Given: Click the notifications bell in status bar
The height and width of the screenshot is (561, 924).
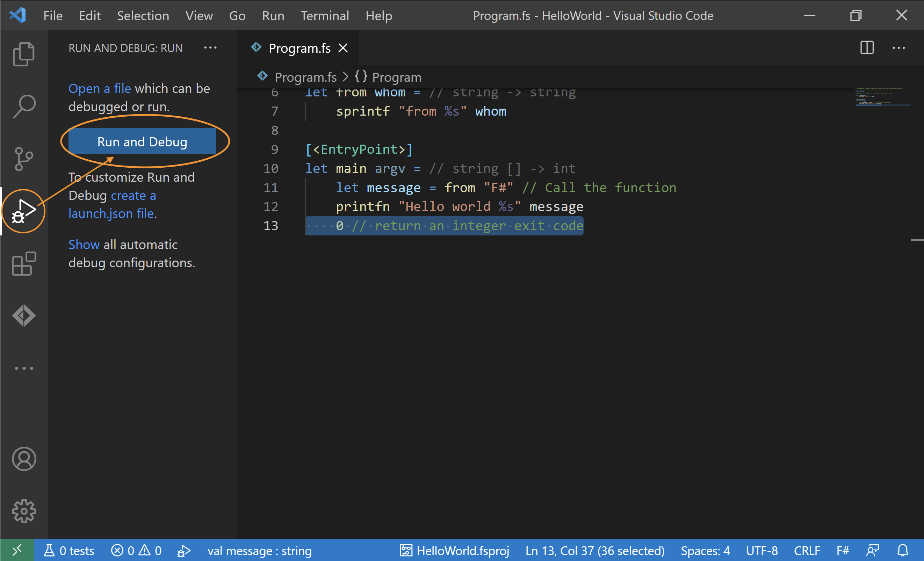Looking at the screenshot, I should [x=903, y=551].
